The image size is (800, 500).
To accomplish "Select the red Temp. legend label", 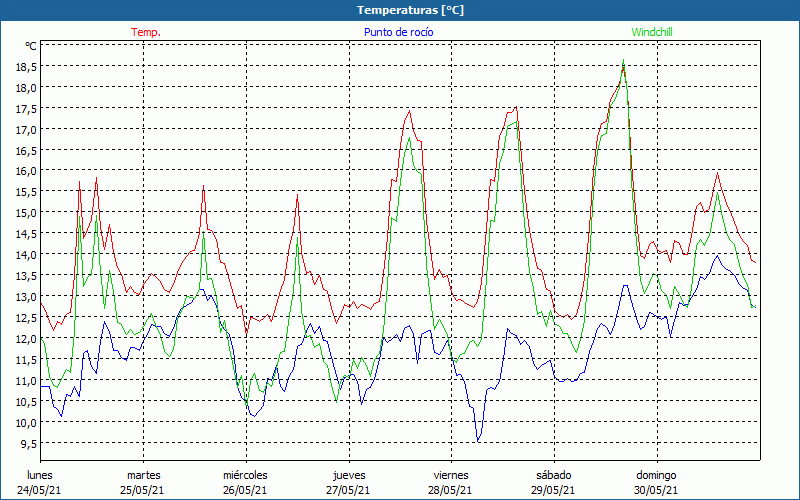I will tap(146, 32).
